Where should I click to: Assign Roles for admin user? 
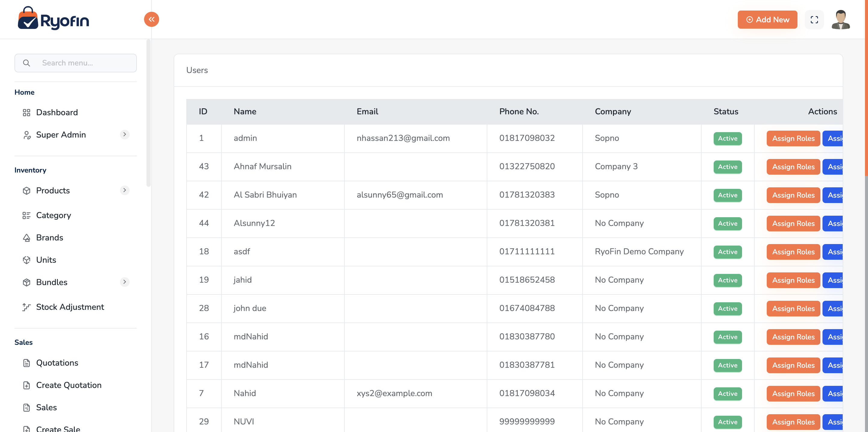coord(793,138)
